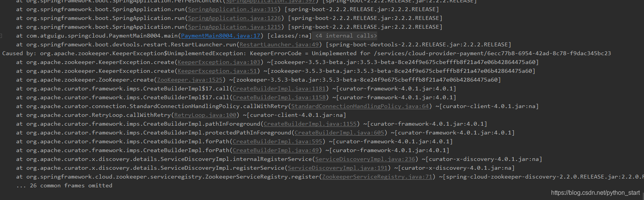This screenshot has height=200, width=644.
Task: Open CreateBuilderImpl.java:49 link
Action: click(x=276, y=150)
